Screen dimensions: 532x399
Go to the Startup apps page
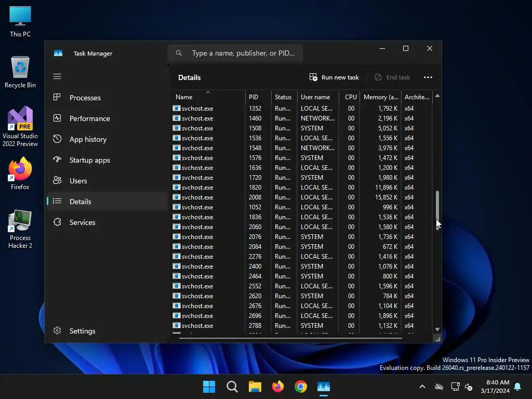tap(107, 160)
